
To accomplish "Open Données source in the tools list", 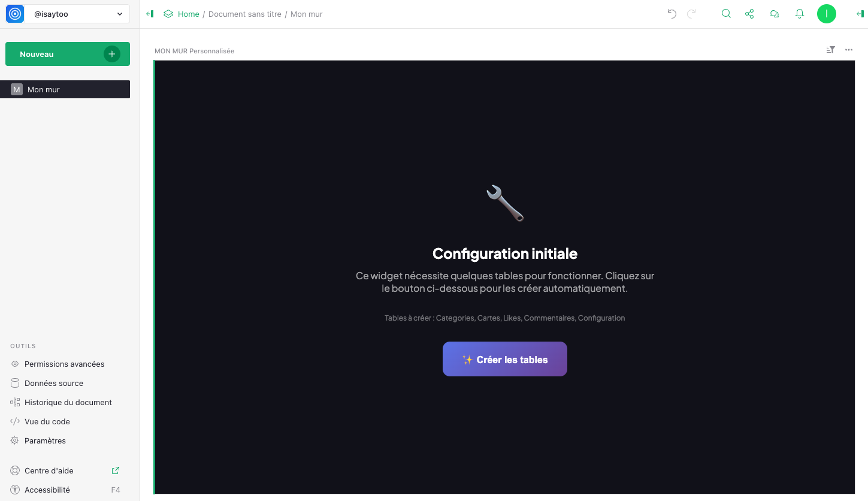I will (x=54, y=383).
